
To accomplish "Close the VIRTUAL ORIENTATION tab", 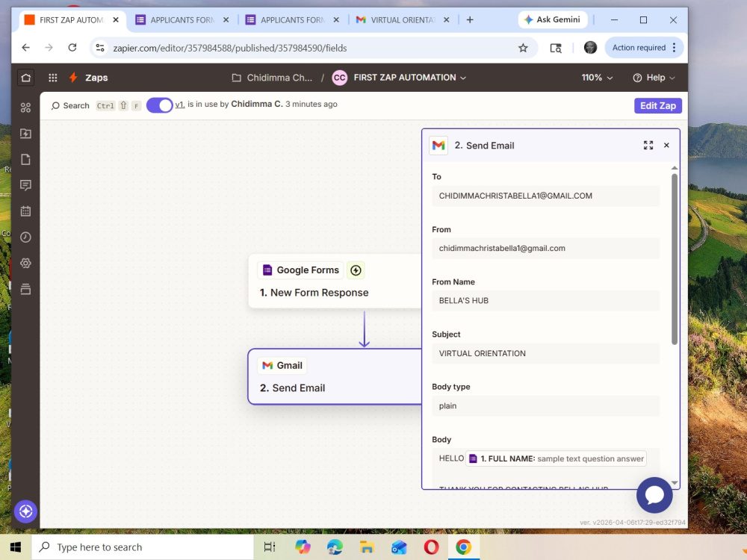I will [447, 20].
